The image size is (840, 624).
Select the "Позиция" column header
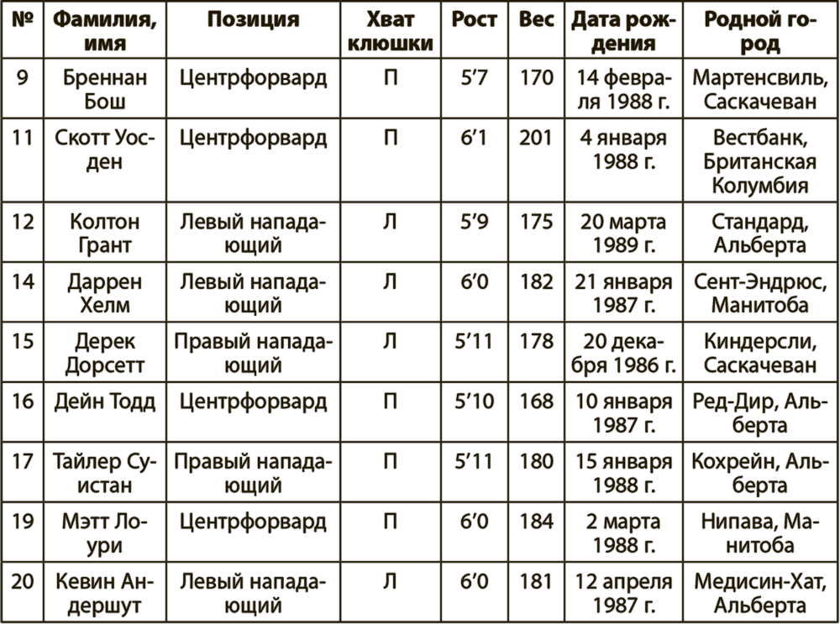pyautogui.click(x=253, y=21)
